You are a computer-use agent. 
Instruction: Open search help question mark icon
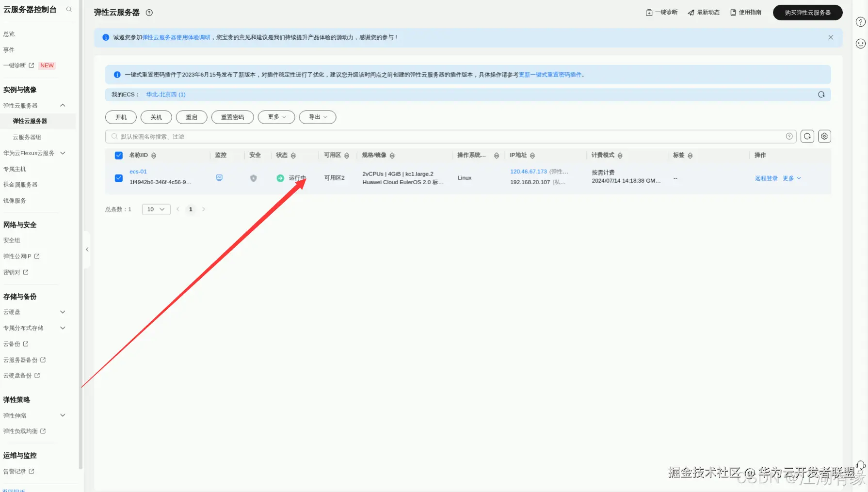(789, 137)
